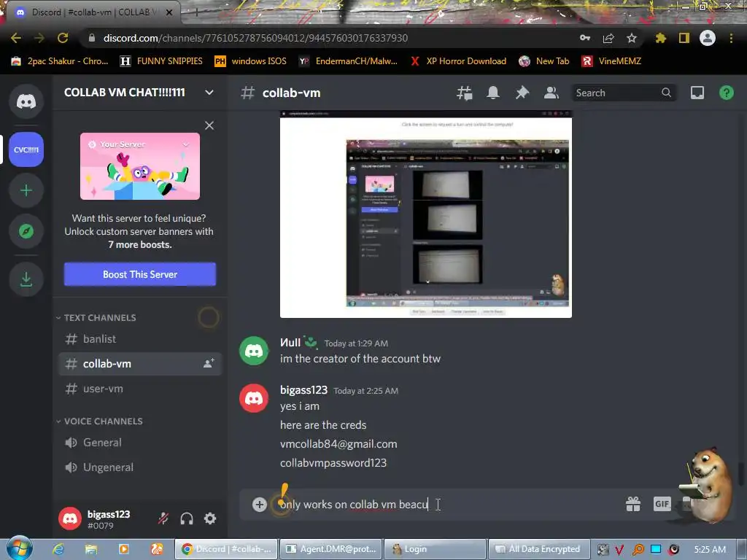Open the collab-vm text channel
The height and width of the screenshot is (560, 747).
point(139,364)
